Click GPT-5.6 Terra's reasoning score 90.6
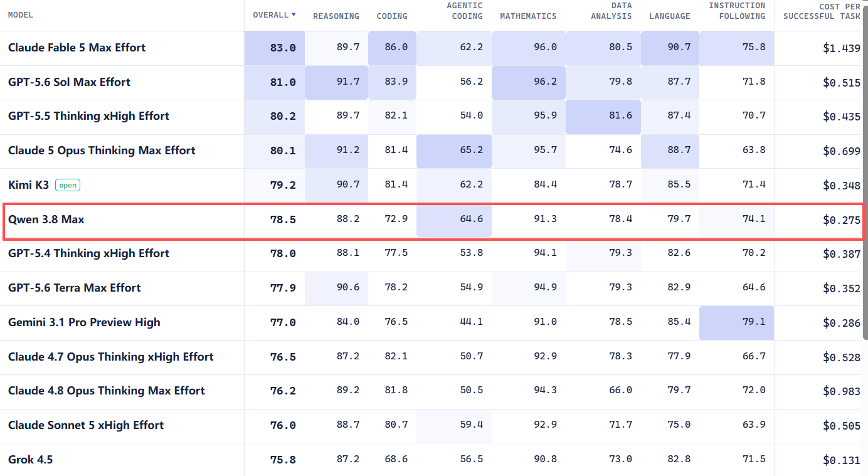The height and width of the screenshot is (476, 868). [348, 288]
